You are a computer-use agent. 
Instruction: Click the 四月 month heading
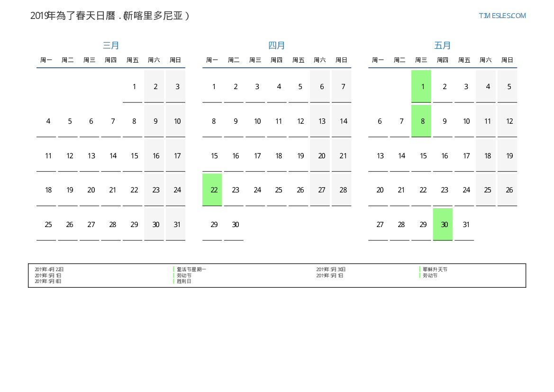pyautogui.click(x=277, y=46)
